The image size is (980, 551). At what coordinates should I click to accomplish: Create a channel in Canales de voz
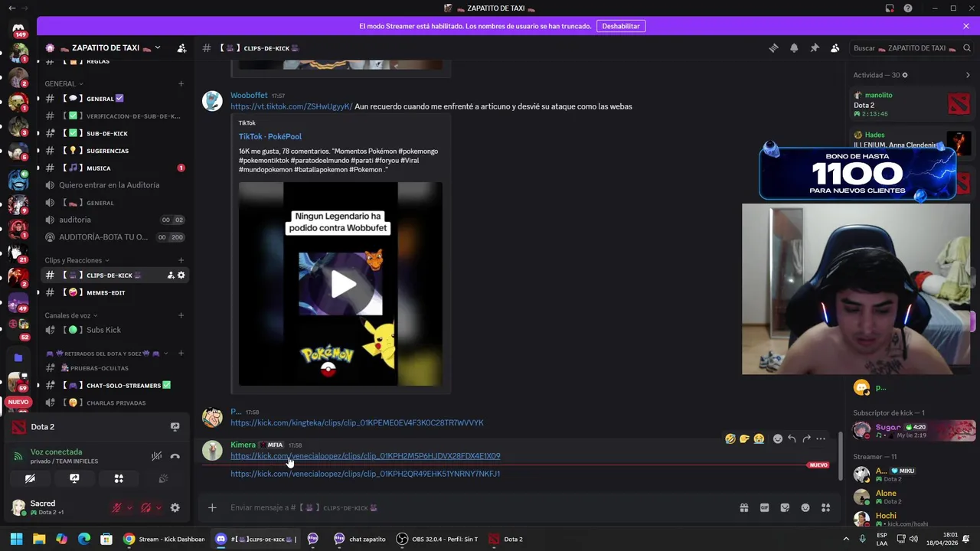coord(181,315)
